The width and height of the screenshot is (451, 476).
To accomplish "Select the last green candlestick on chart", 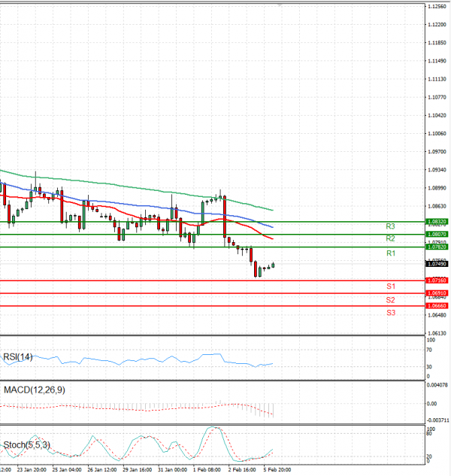I will tap(273, 265).
